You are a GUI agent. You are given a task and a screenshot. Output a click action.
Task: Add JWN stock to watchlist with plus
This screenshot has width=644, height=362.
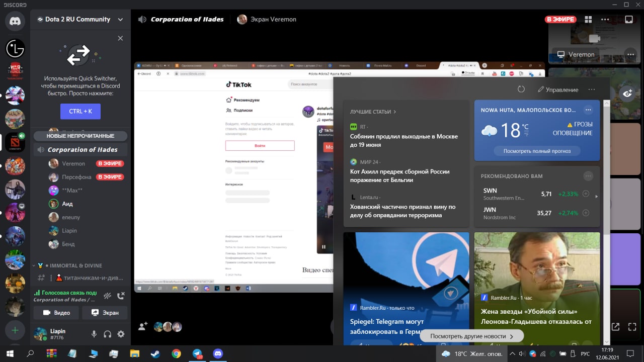[586, 213]
